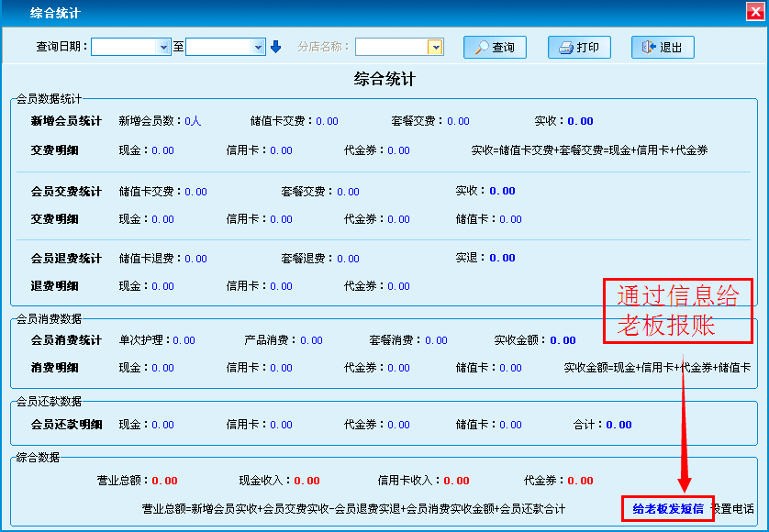
Task: Click the printer Print (打印) button
Action: pos(578,48)
